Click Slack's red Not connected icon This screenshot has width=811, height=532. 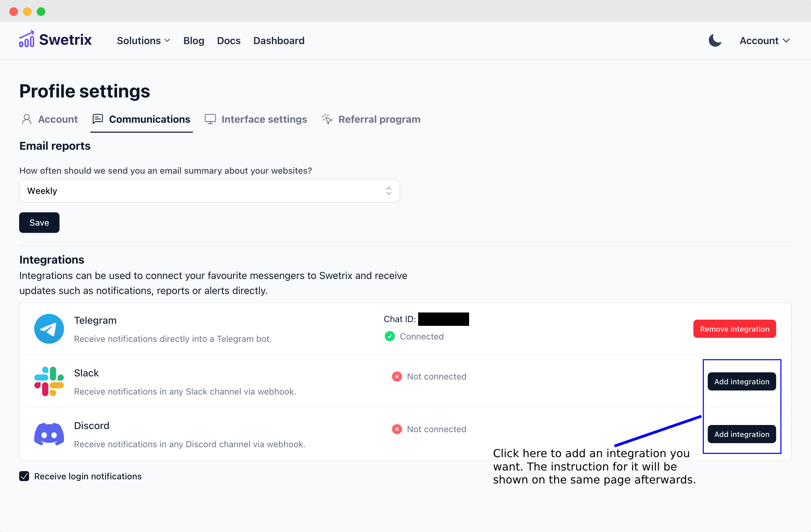(x=397, y=376)
